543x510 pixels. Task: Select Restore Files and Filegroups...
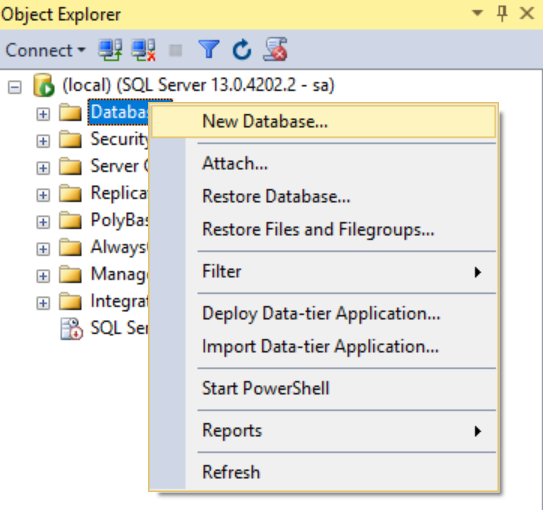coord(324,229)
